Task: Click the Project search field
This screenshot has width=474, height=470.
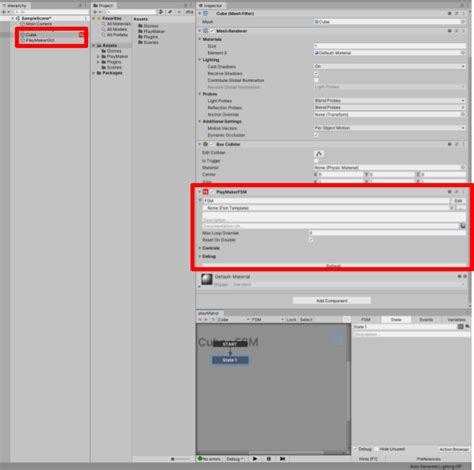Action: pyautogui.click(x=131, y=12)
